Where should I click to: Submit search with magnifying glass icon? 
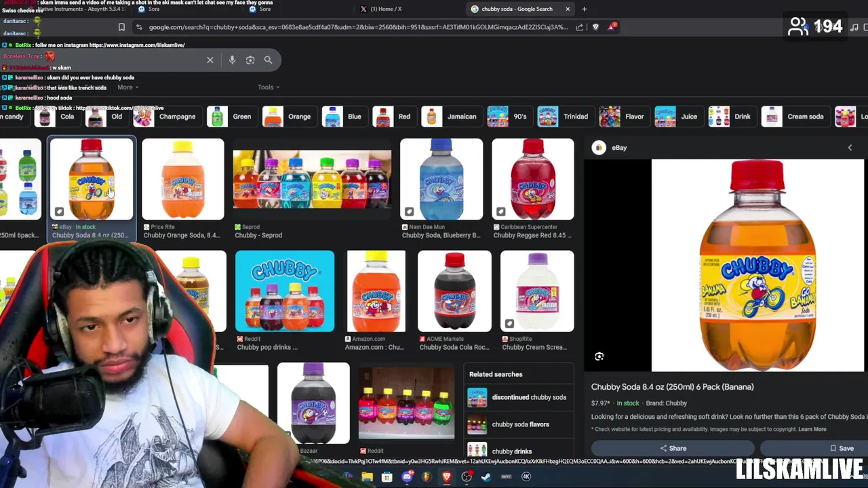[268, 60]
